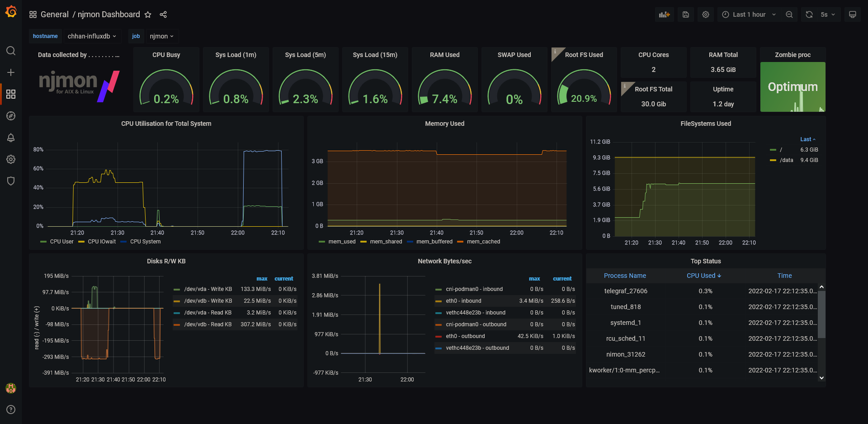
Task: Open the 5s refresh interval dropdown
Action: (x=828, y=14)
